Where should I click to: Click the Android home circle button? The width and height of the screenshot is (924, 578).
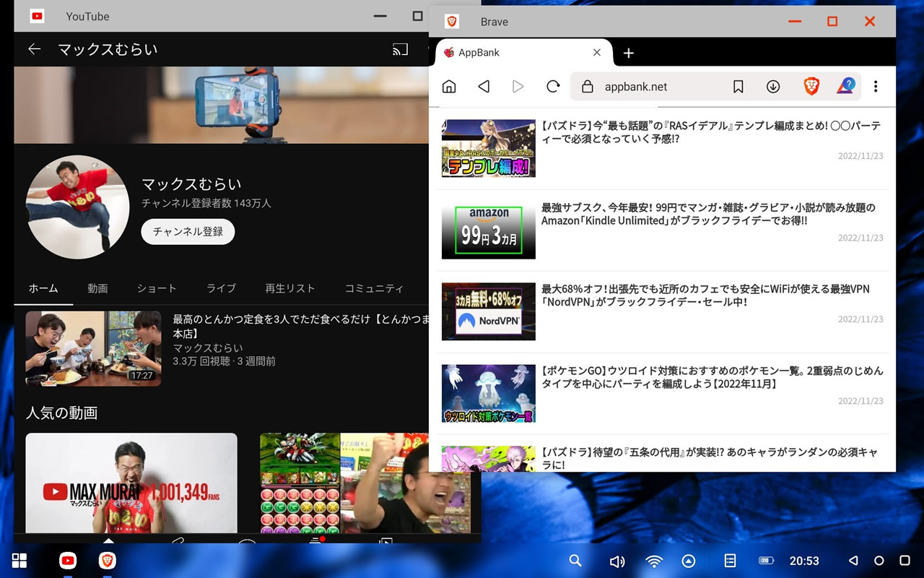coord(879,561)
